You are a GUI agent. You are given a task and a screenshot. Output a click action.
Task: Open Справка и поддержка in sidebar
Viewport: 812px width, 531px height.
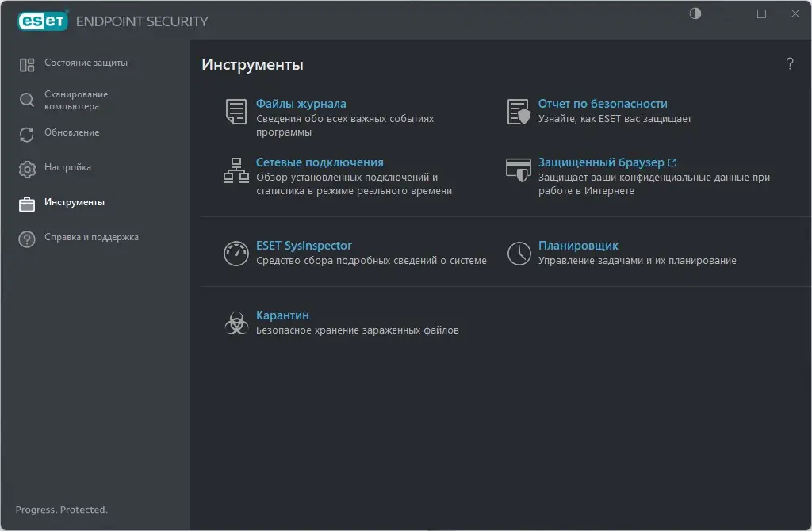(x=91, y=238)
